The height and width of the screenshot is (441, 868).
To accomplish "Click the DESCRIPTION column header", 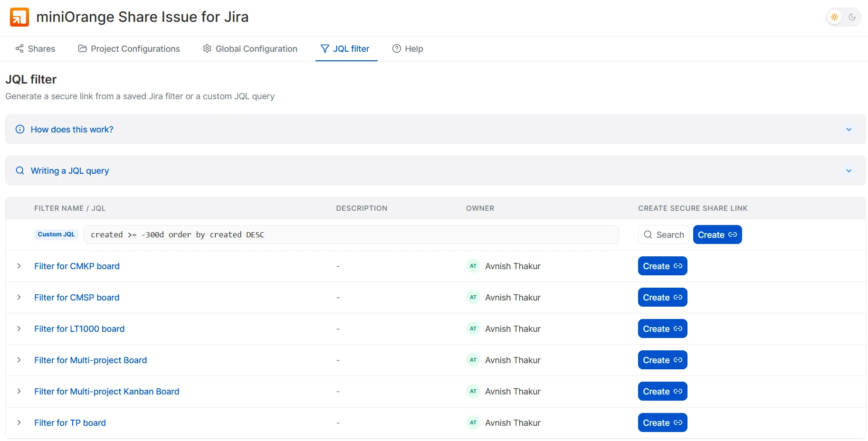I will [x=362, y=208].
